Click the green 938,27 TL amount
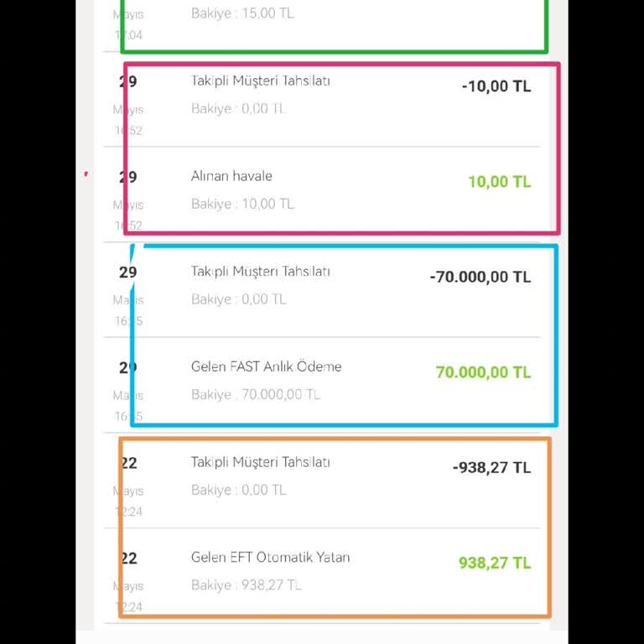The image size is (644, 644). pyautogui.click(x=494, y=563)
